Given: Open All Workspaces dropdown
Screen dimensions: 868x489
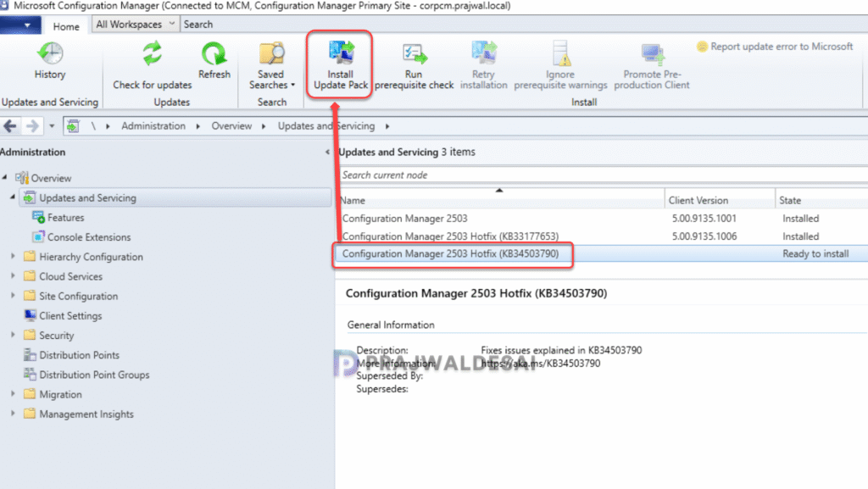Looking at the screenshot, I should click(x=135, y=25).
